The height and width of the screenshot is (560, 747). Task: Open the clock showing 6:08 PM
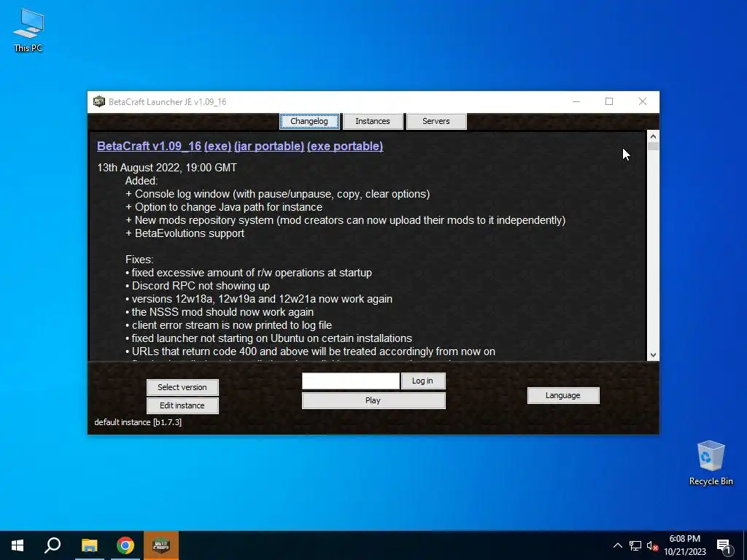684,545
